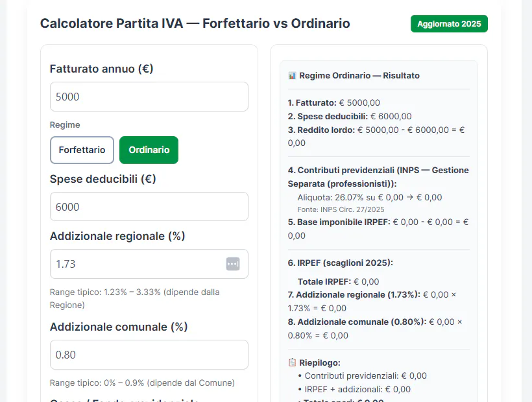532x402 pixels.
Task: Focus the Spese deducibili input field
Action: coord(149,206)
